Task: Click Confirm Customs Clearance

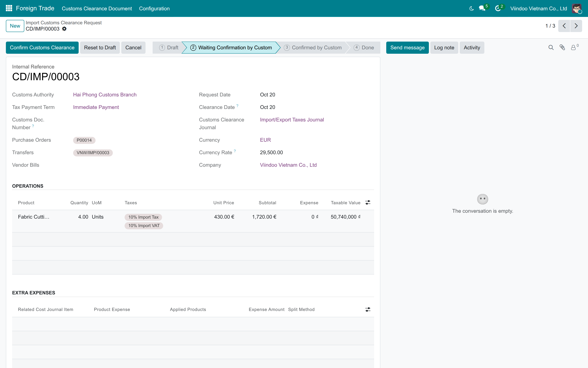Action: (x=42, y=47)
